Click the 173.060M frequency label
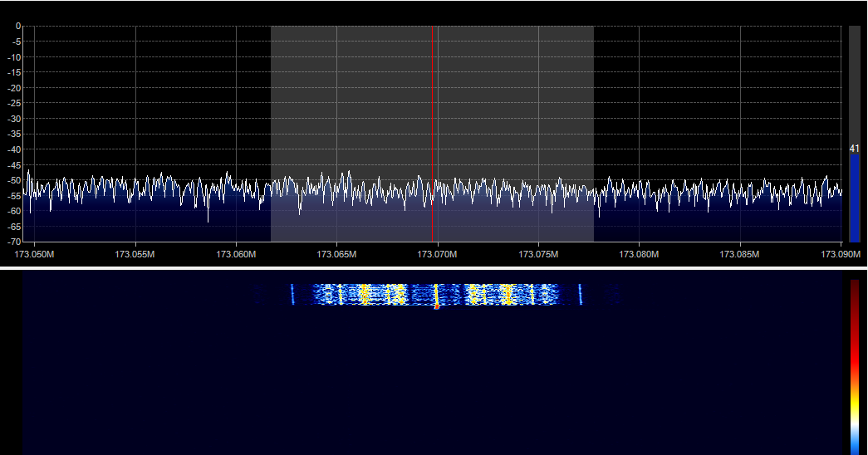Viewport: 868px width, 455px height. pyautogui.click(x=236, y=254)
